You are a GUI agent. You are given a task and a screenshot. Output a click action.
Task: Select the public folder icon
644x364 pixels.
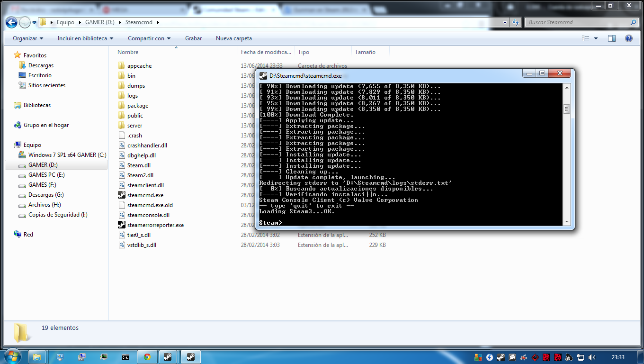click(122, 116)
